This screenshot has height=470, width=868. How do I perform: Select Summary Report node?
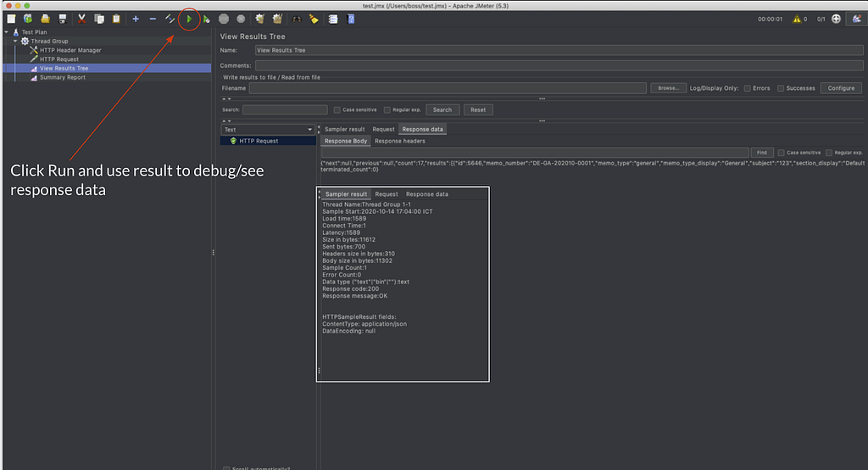63,77
